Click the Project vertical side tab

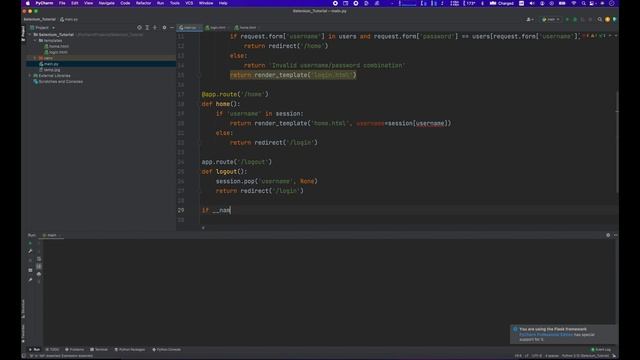[x=23, y=33]
